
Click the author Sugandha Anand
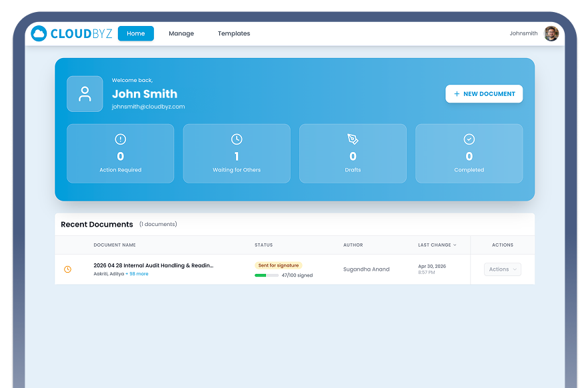coord(367,269)
